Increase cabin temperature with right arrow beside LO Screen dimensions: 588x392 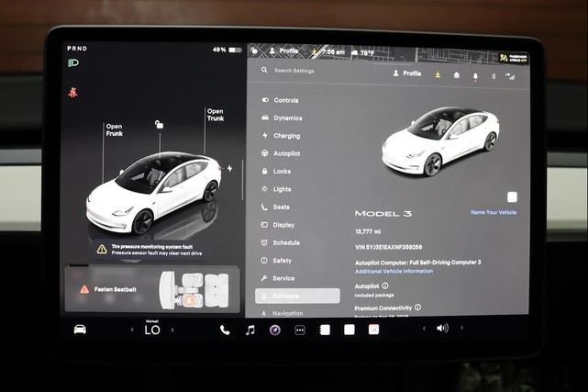[x=172, y=330]
